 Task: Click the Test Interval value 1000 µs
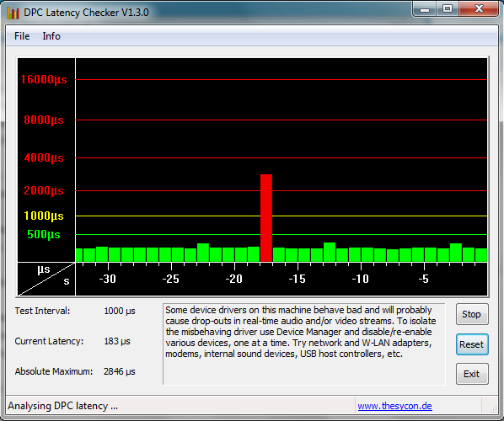(120, 311)
